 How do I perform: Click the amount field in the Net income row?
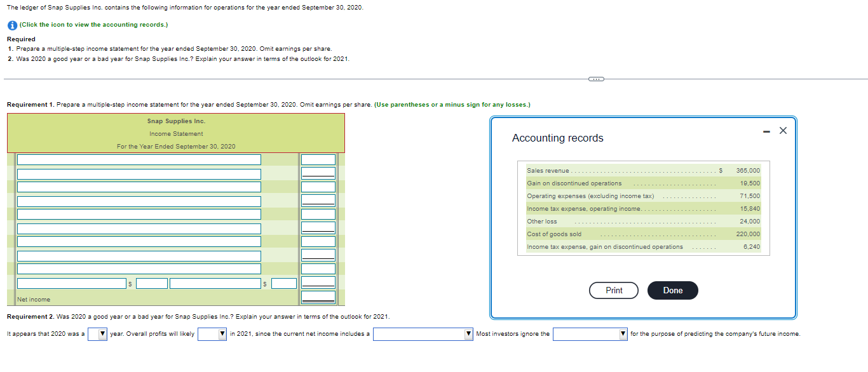(x=318, y=298)
